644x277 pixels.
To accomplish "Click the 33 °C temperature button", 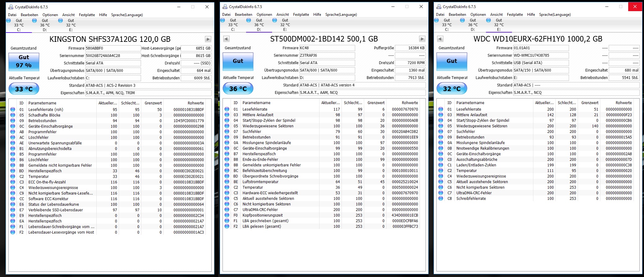I will pyautogui.click(x=24, y=89).
